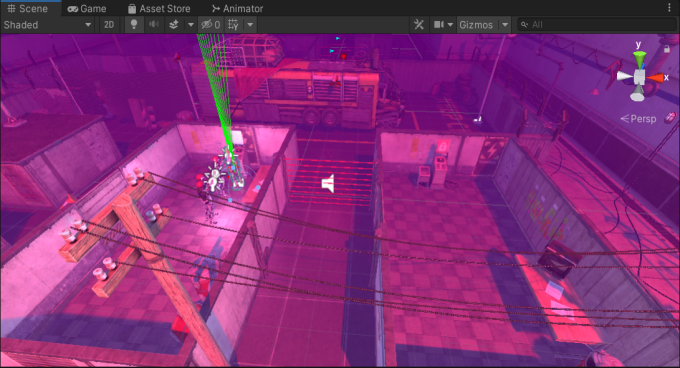The height and width of the screenshot is (368, 680).
Task: Switch to the Animator tab
Action: coord(237,8)
